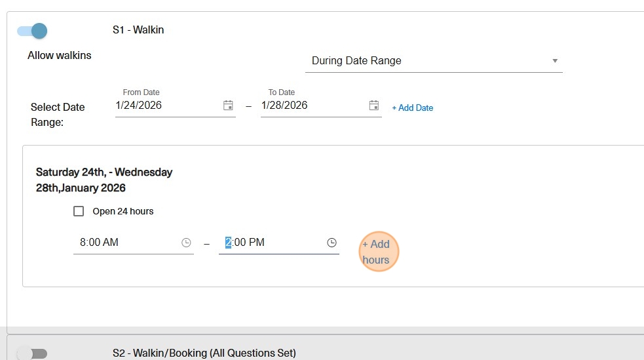Open the To Date calendar picker icon

373,106
